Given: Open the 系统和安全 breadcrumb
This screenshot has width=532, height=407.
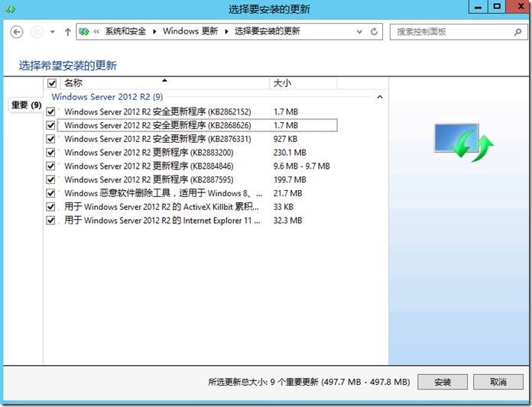Looking at the screenshot, I should coord(125,31).
